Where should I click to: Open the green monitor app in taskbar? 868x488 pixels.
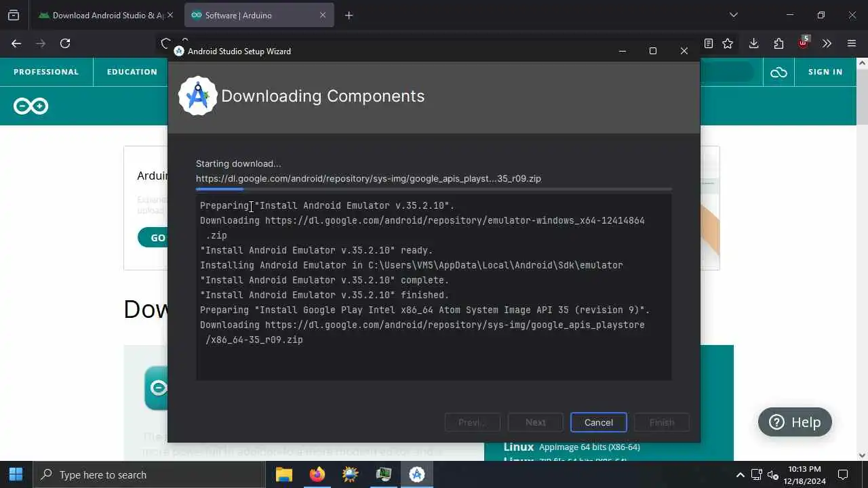click(x=383, y=474)
